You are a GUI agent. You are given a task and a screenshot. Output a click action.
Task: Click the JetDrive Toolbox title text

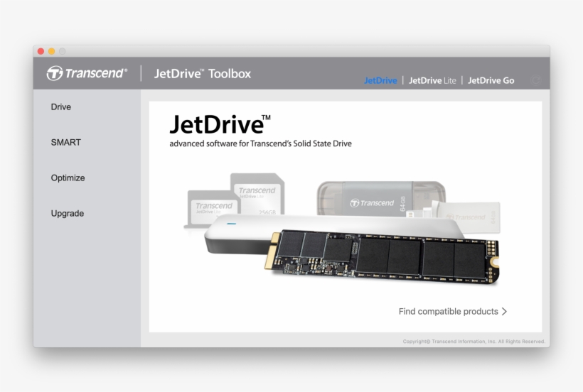203,73
